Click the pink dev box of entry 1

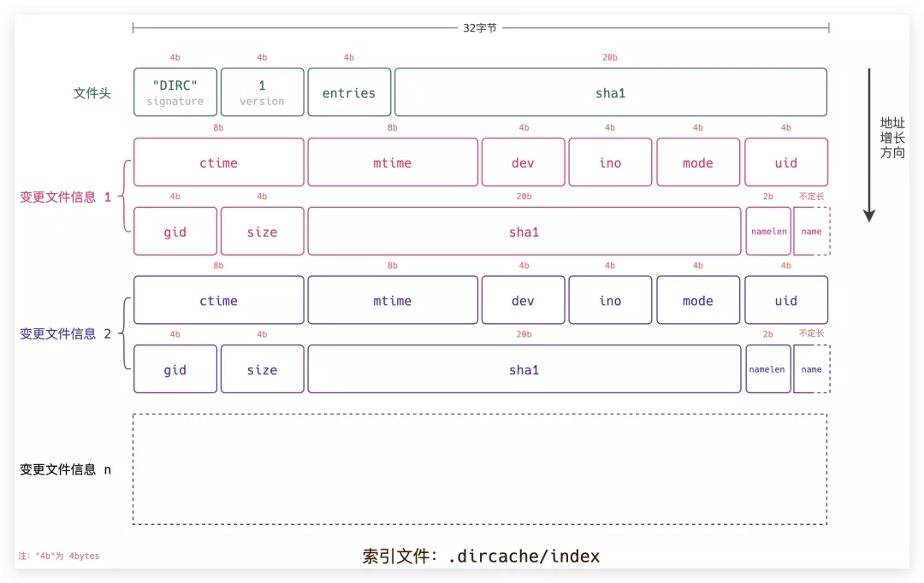(x=524, y=162)
